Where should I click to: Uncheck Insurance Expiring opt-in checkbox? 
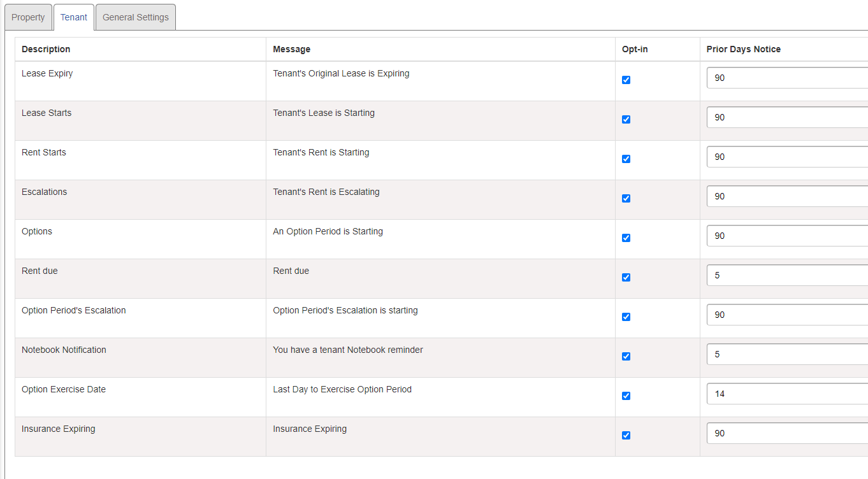(626, 435)
